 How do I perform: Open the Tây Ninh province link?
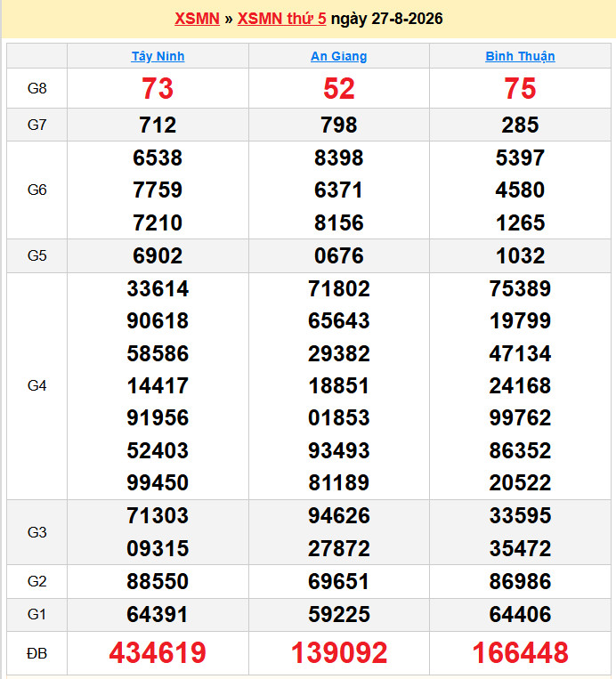[158, 56]
